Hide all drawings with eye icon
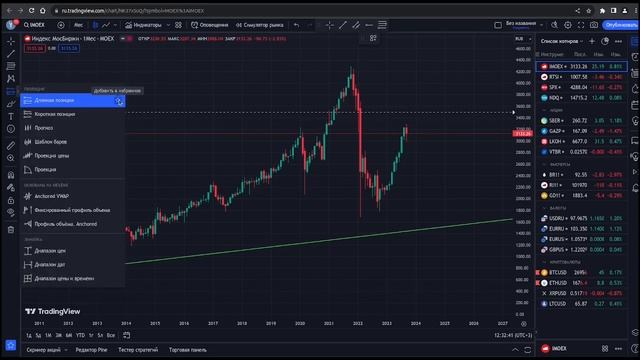 tap(11, 213)
